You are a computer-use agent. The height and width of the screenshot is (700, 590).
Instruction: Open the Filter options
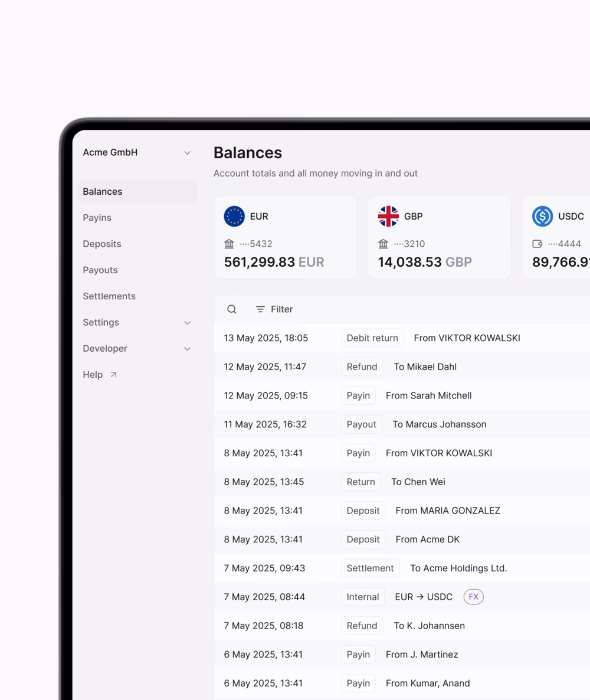point(274,309)
